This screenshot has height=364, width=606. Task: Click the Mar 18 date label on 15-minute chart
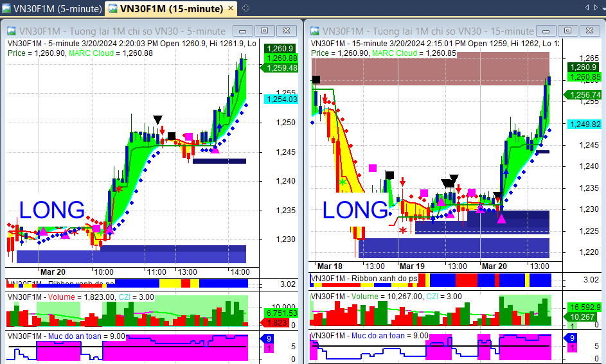click(x=330, y=266)
